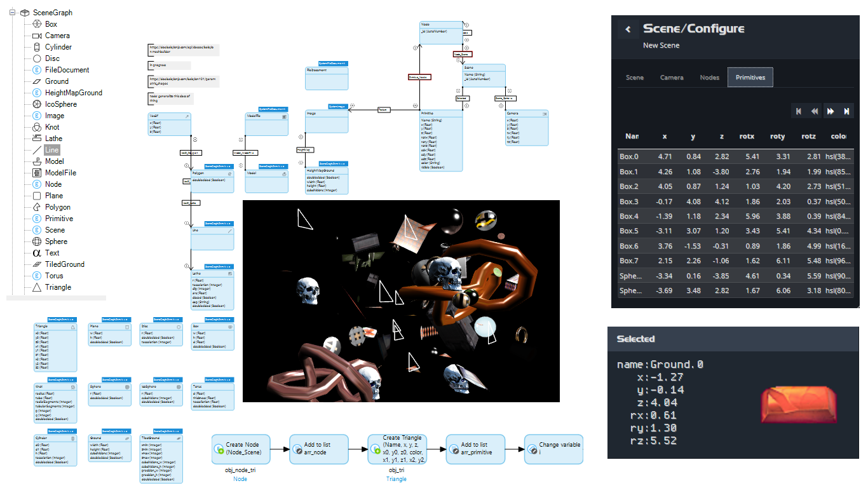The height and width of the screenshot is (488, 868).
Task: Click the Create Node microflow action
Action: coord(241,449)
